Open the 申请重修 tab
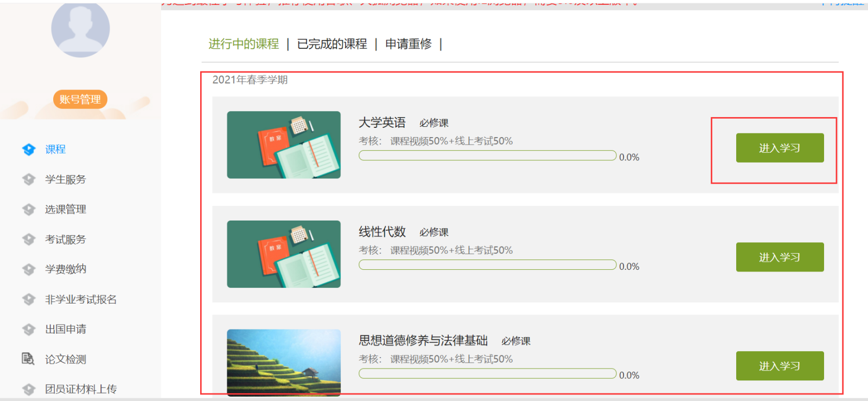The height and width of the screenshot is (401, 868). pos(409,44)
